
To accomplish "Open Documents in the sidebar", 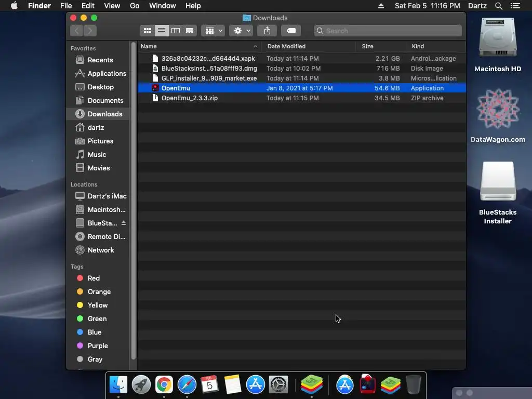I will coord(98,101).
